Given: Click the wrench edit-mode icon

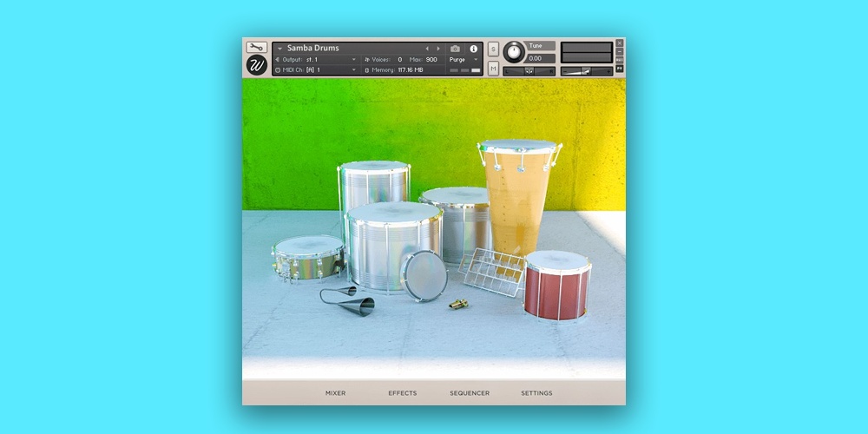Looking at the screenshot, I should click(256, 48).
